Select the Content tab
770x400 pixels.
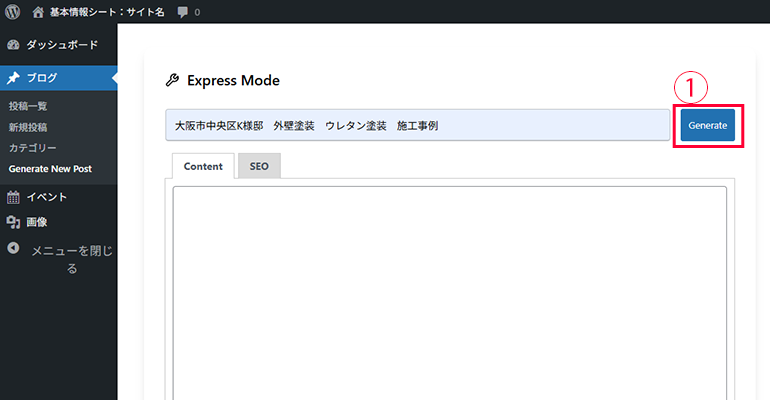pos(203,166)
